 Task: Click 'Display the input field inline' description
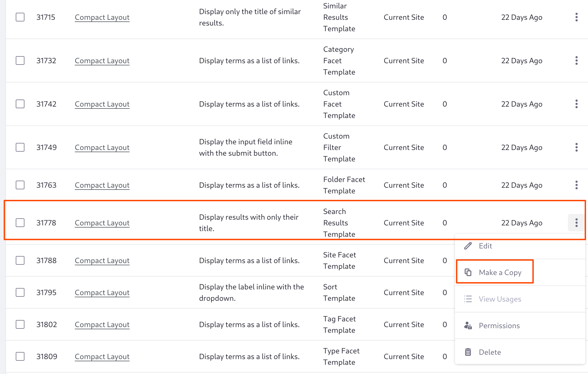pos(246,142)
